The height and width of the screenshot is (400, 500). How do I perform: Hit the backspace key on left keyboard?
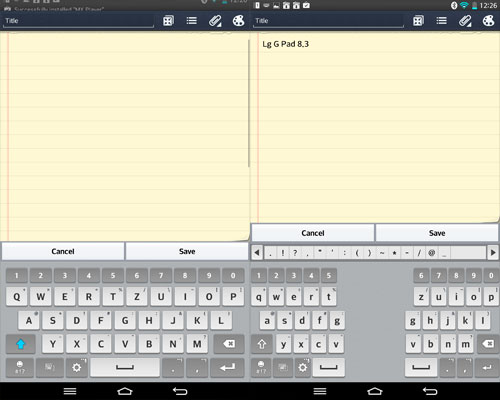[x=229, y=344]
